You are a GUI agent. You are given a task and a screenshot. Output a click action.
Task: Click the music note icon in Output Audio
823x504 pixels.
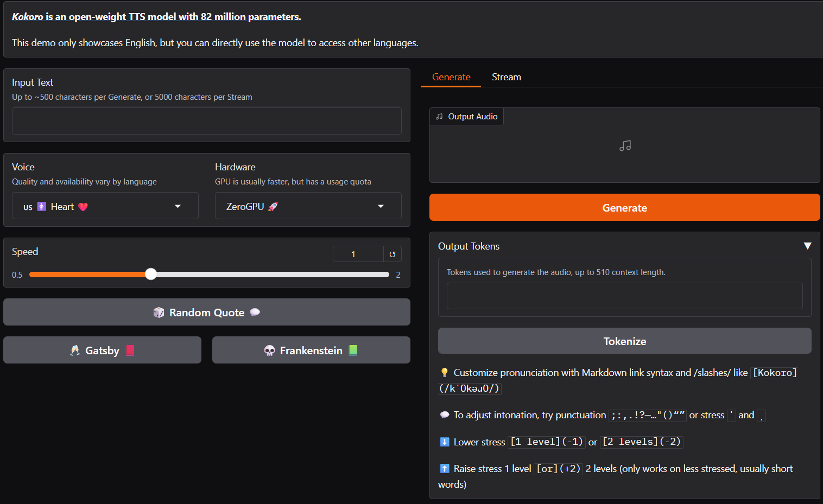pos(625,146)
